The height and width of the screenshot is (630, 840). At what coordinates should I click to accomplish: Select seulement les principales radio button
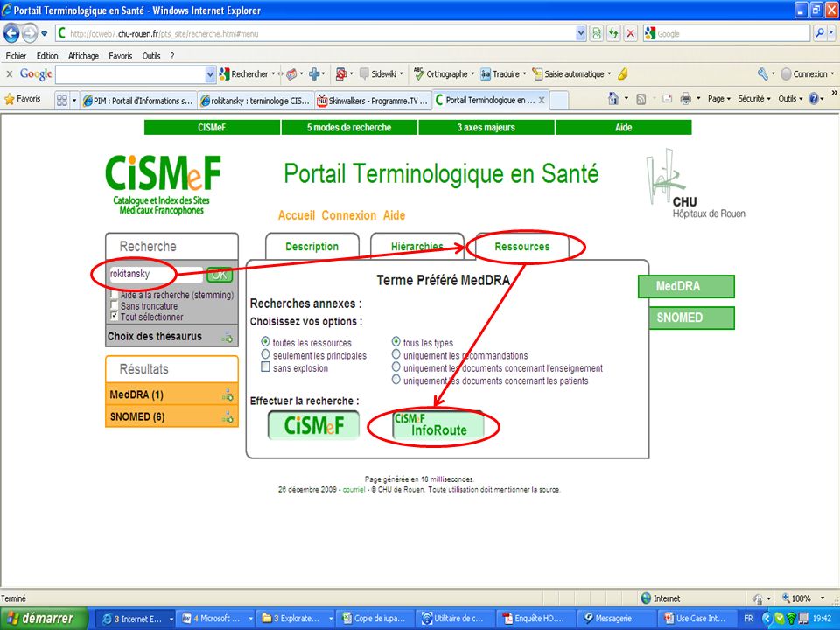pos(265,354)
